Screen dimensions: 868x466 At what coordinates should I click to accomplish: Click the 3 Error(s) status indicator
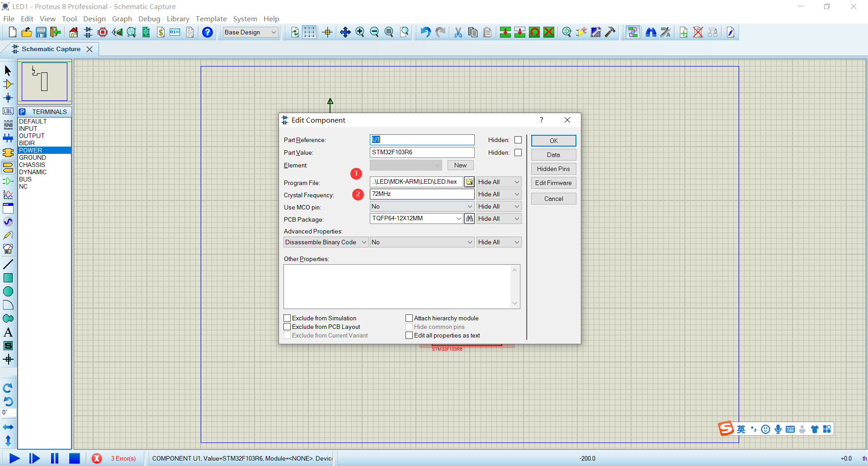coord(123,458)
